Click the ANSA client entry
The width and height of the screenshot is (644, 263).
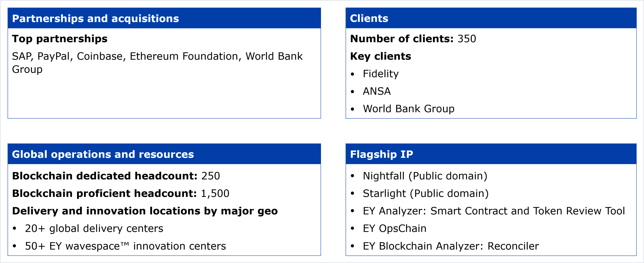(377, 91)
